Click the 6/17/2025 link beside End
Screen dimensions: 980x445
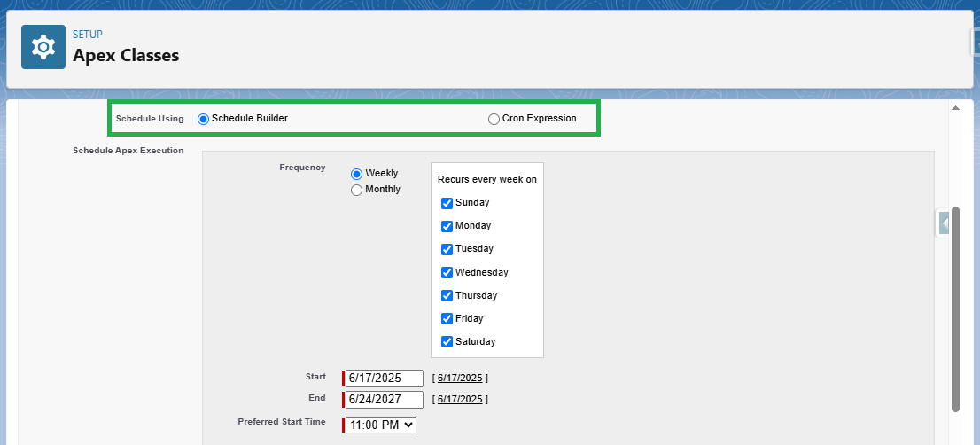click(460, 399)
